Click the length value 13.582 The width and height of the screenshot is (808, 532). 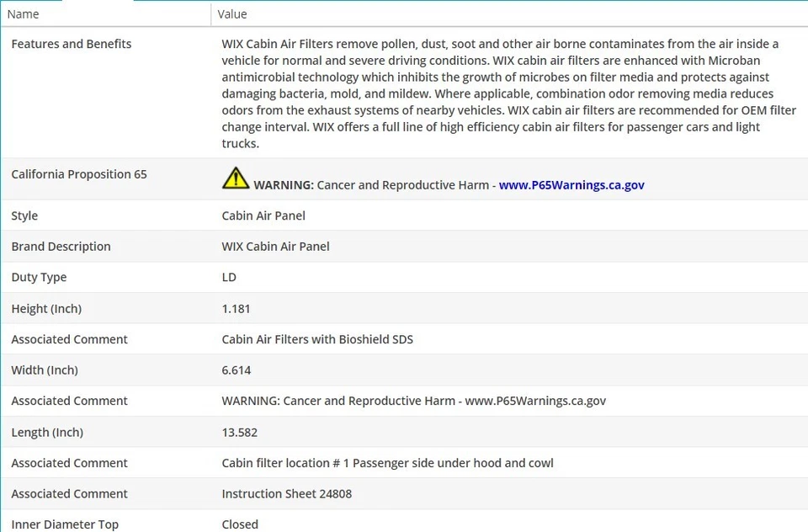(240, 433)
